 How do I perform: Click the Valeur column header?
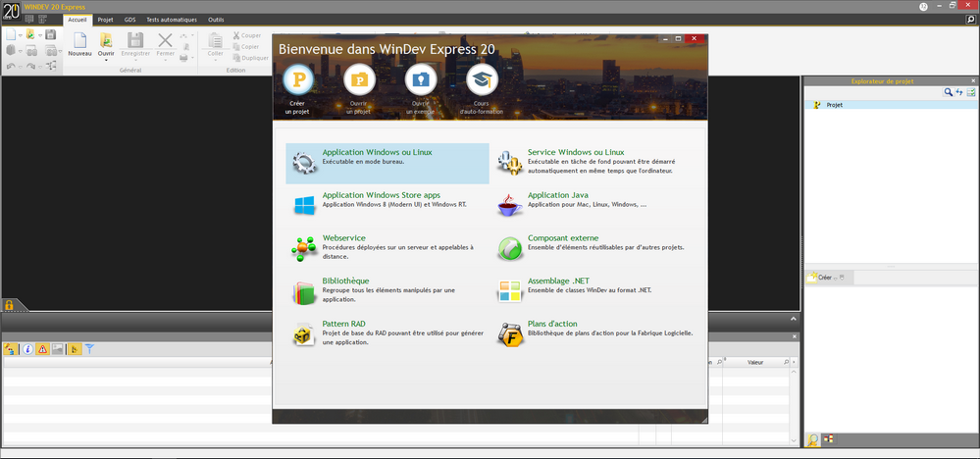(x=756, y=362)
